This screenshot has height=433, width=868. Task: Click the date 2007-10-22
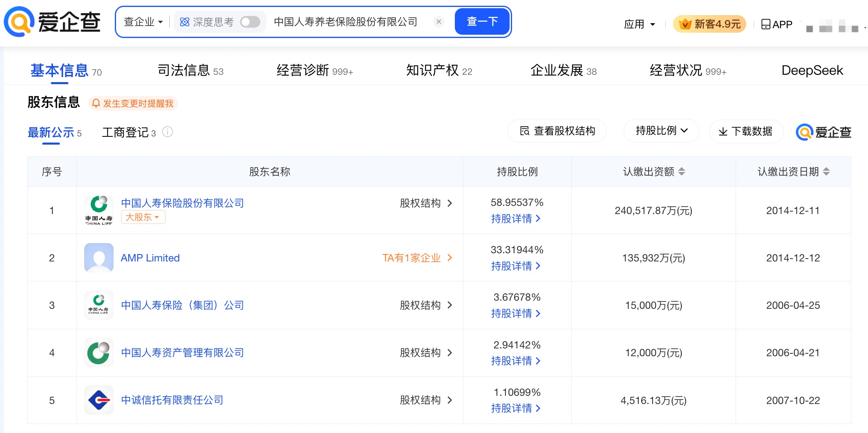click(793, 400)
